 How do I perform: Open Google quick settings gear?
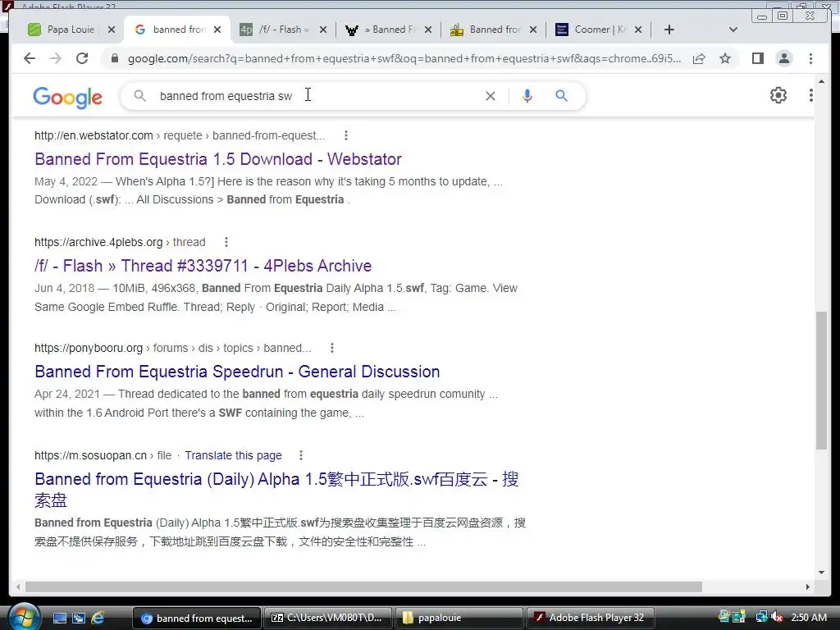click(x=778, y=95)
